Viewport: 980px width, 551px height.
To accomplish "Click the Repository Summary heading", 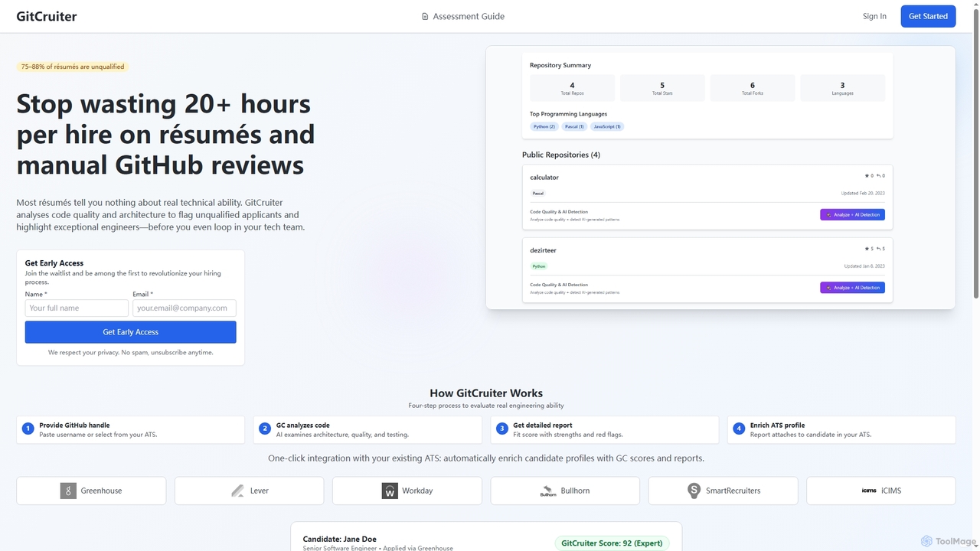I will 560,65.
